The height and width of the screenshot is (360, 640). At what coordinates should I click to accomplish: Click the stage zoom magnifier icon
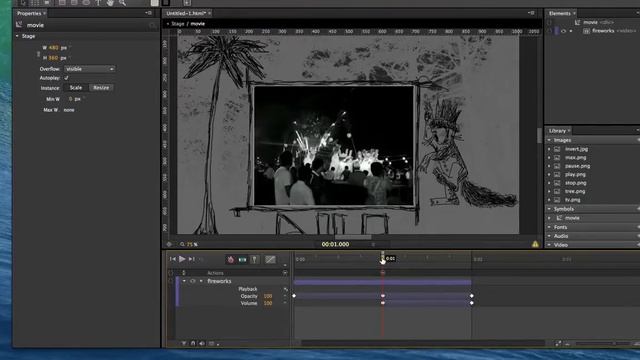coord(182,244)
